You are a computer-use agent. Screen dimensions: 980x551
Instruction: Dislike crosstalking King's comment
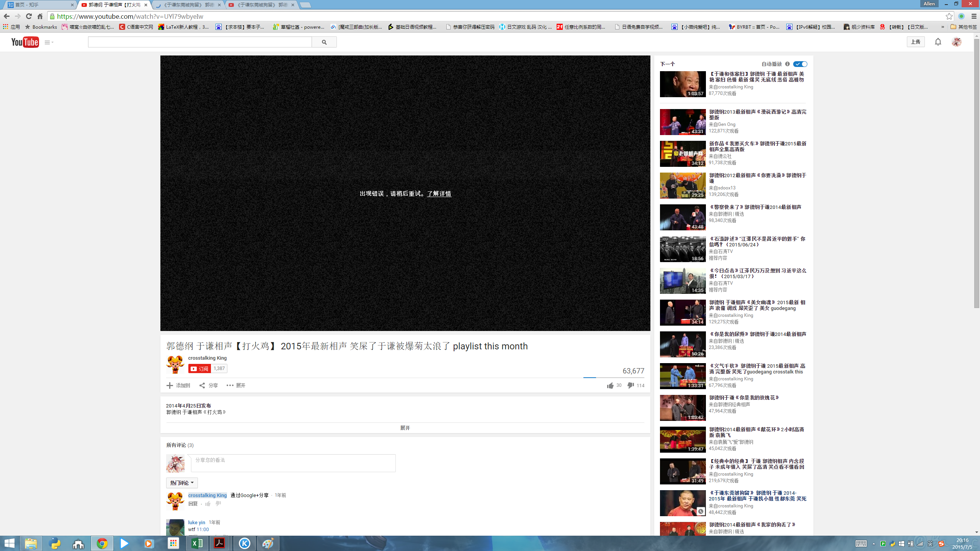pos(218,504)
